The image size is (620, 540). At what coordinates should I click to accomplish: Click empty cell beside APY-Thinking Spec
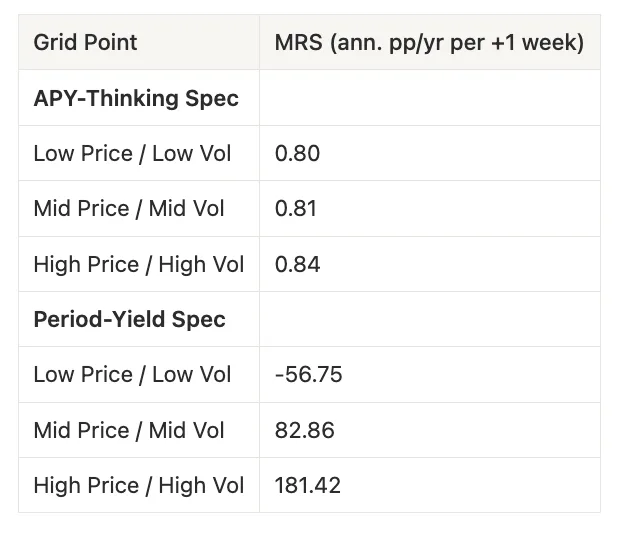[x=430, y=98]
